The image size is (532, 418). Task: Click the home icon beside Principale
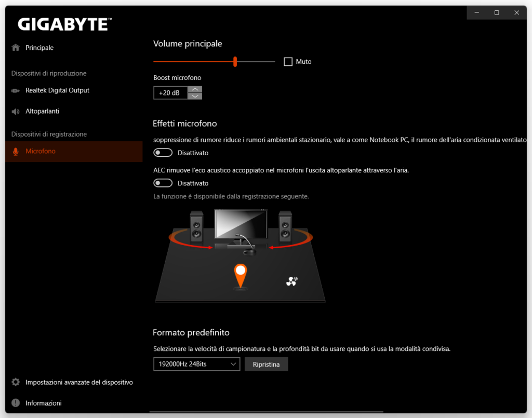[x=16, y=47]
